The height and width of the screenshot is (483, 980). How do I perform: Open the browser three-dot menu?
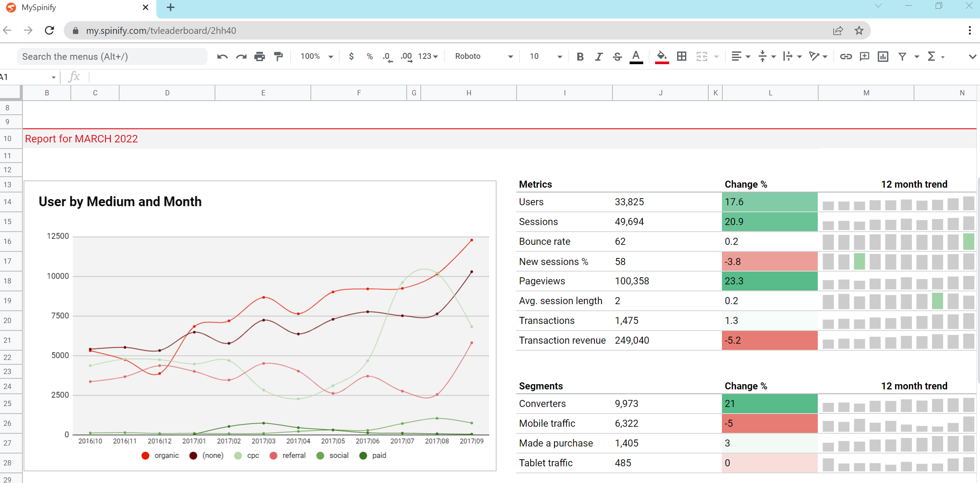(969, 30)
